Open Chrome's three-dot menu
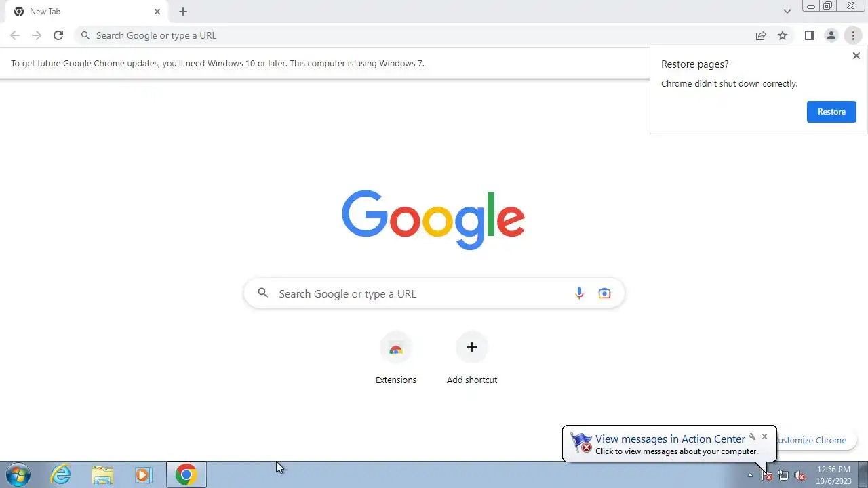Image resolution: width=868 pixels, height=488 pixels. click(853, 35)
